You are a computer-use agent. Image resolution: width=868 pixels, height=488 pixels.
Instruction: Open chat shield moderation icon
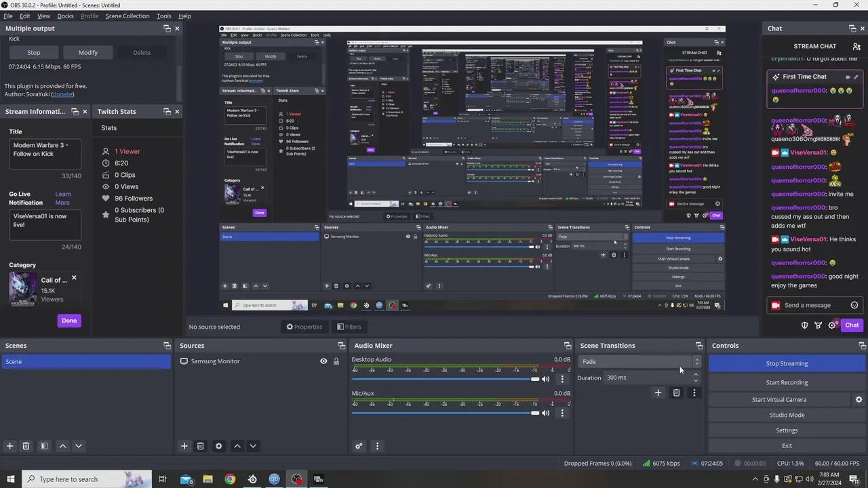point(804,325)
